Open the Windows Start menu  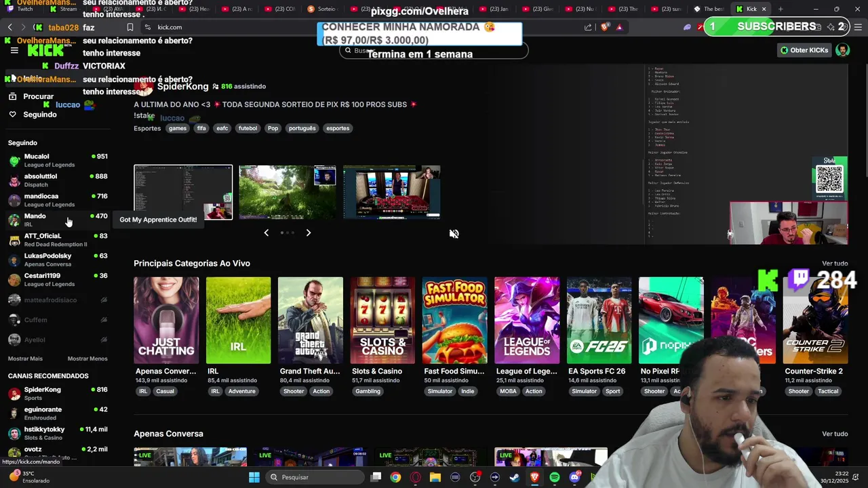tap(254, 477)
